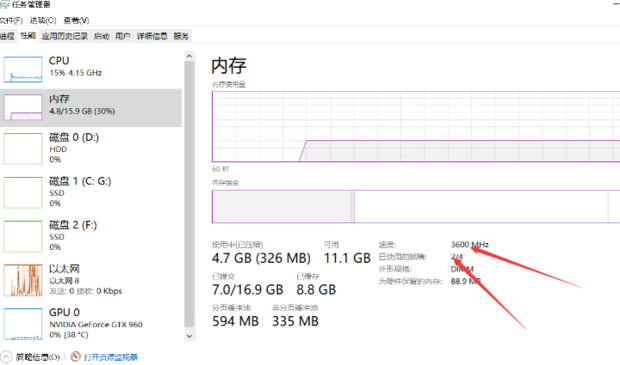Open the 打开资源监视器 link
620x365 pixels.
pos(111,357)
